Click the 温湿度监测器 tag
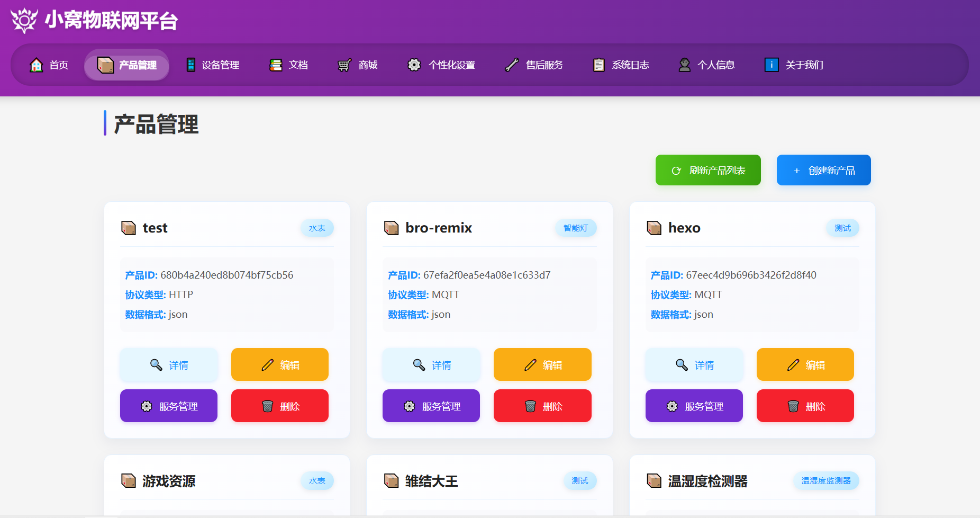 [826, 480]
